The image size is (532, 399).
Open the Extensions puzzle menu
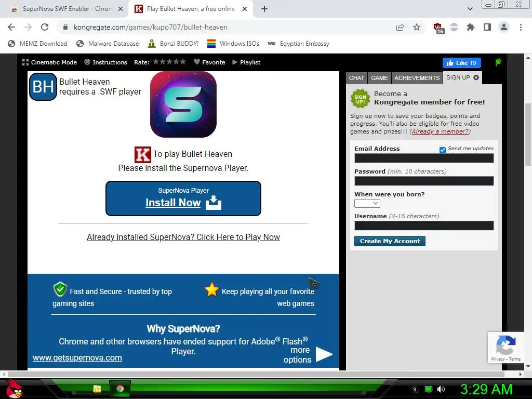pyautogui.click(x=471, y=27)
